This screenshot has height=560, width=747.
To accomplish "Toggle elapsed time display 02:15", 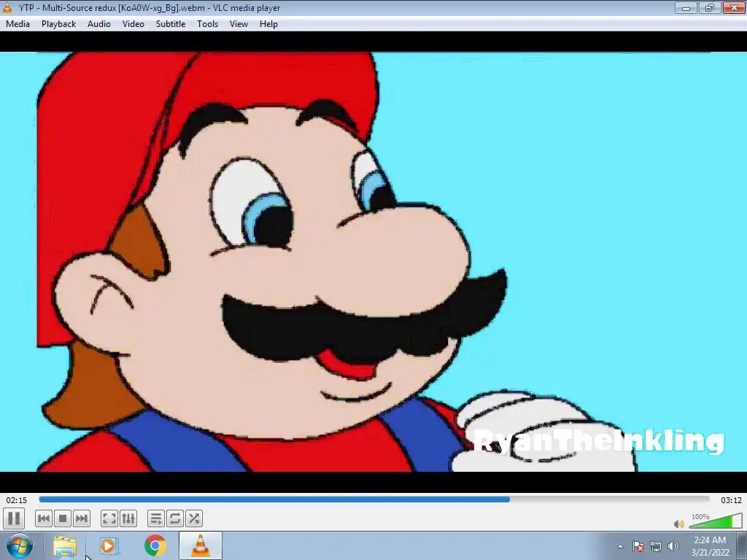I will click(x=16, y=500).
